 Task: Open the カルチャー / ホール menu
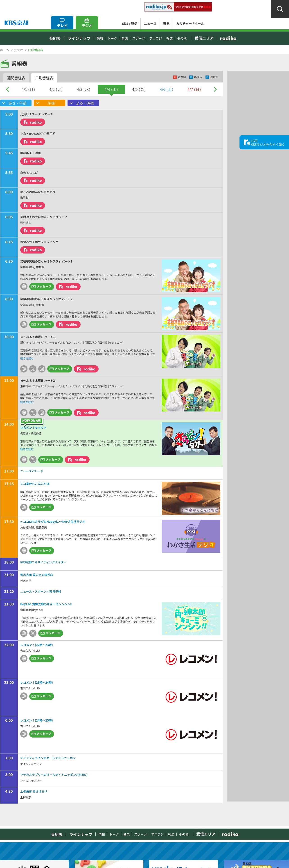pos(190,24)
